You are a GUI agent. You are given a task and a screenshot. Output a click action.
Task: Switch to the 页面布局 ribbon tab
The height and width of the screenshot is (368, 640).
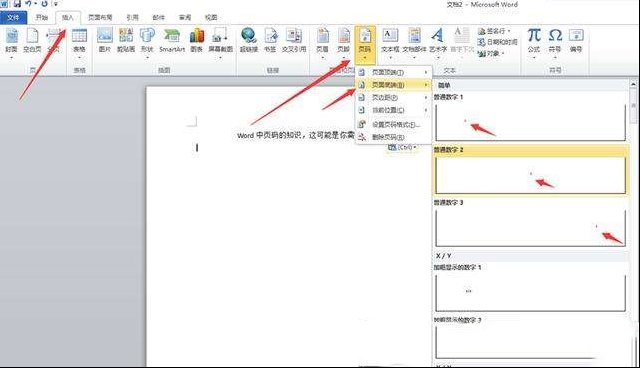[x=100, y=18]
